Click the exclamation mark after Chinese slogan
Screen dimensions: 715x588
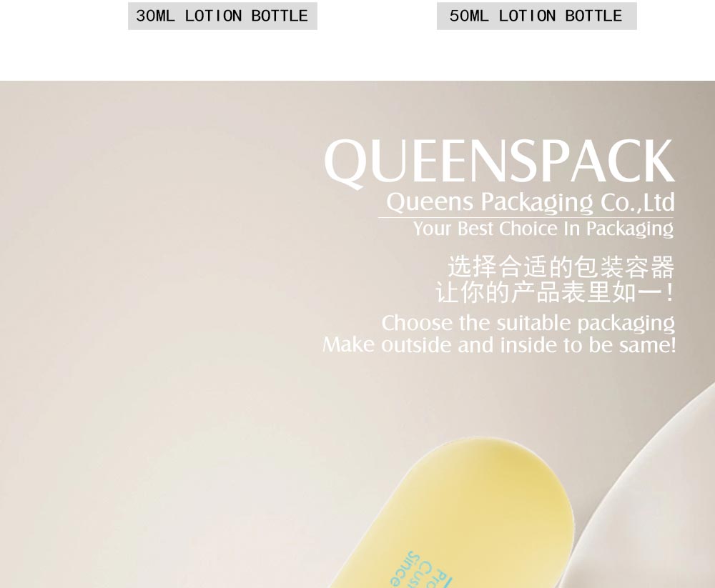click(669, 293)
